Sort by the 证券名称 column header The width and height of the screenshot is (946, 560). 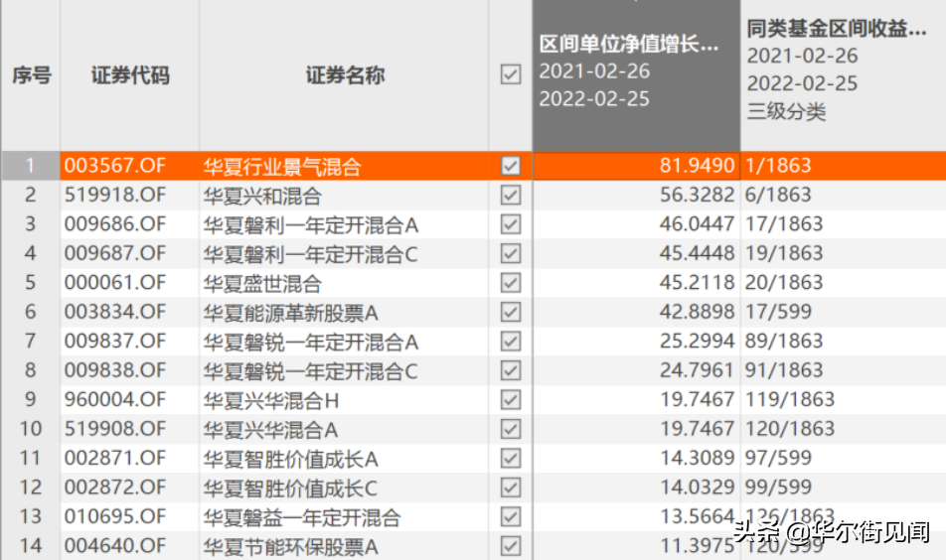coord(345,75)
